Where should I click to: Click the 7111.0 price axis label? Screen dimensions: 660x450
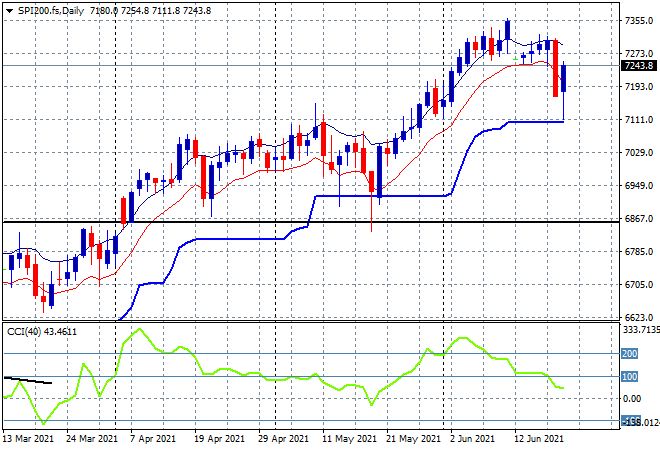[x=639, y=120]
